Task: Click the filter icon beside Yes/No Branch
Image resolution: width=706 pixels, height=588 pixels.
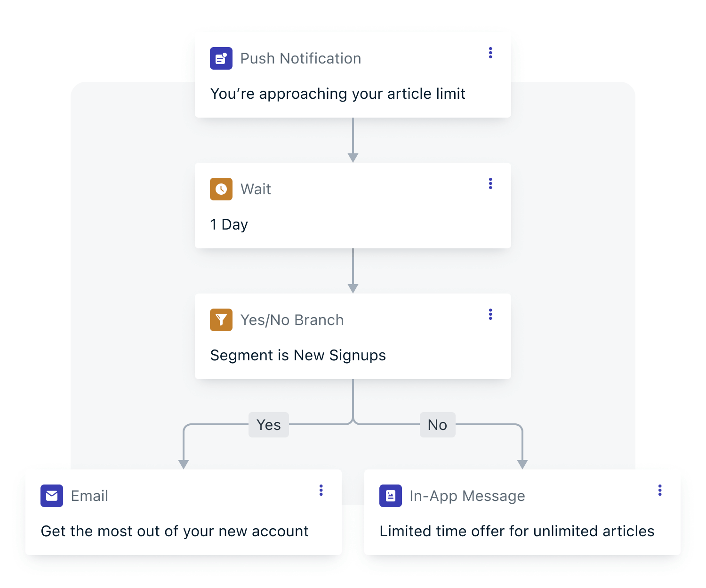Action: (221, 319)
